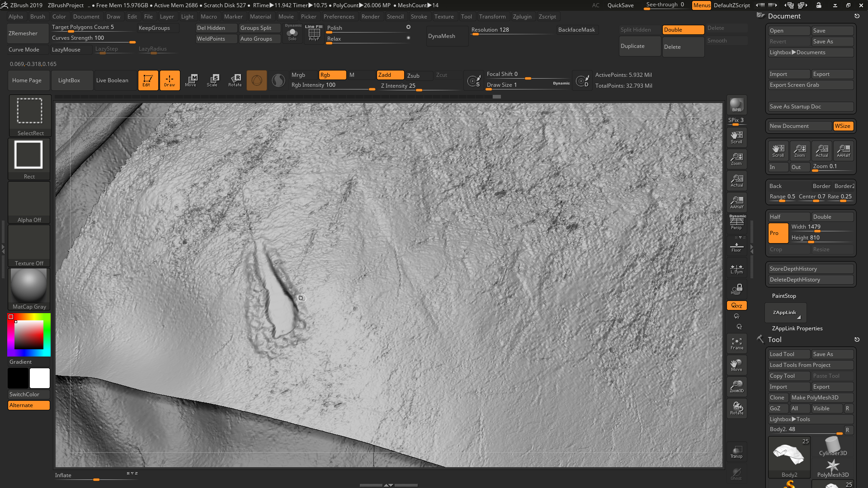868x488 pixels.
Task: Select the white secondary color swatch
Action: [40, 378]
